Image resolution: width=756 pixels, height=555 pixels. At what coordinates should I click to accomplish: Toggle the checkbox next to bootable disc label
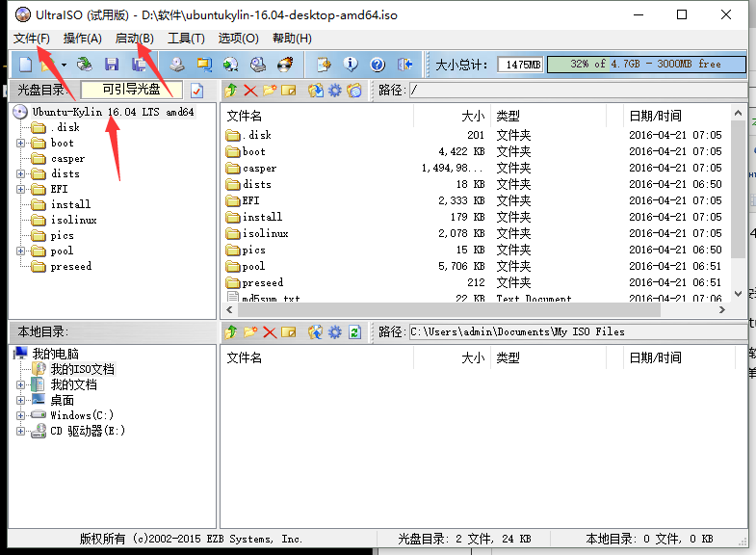[x=197, y=91]
